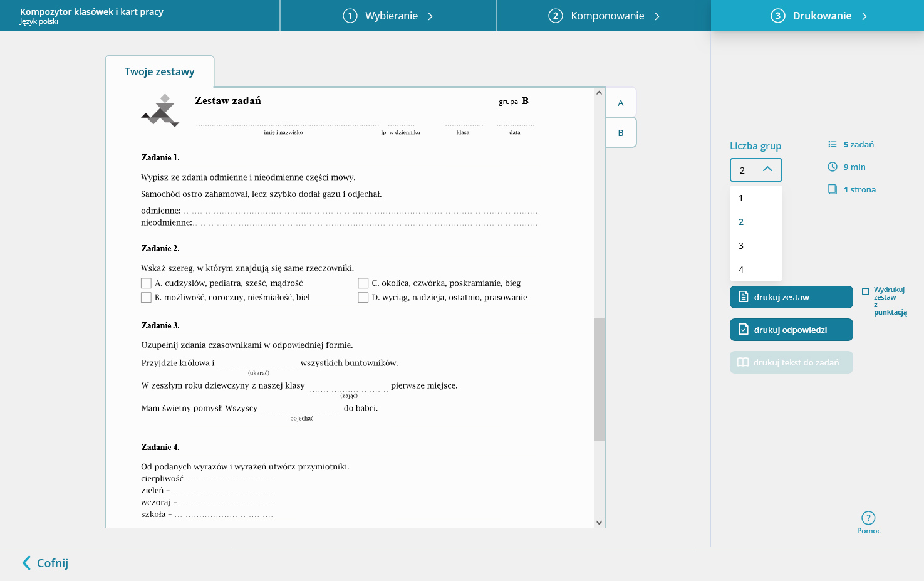Click the clock icon beside 9 min

click(x=833, y=167)
